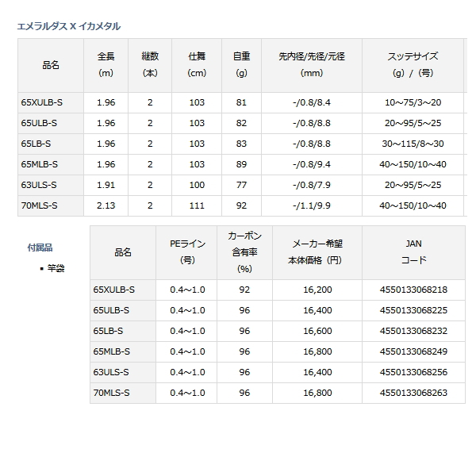Click sutte size 10~75/3~20

(413, 102)
